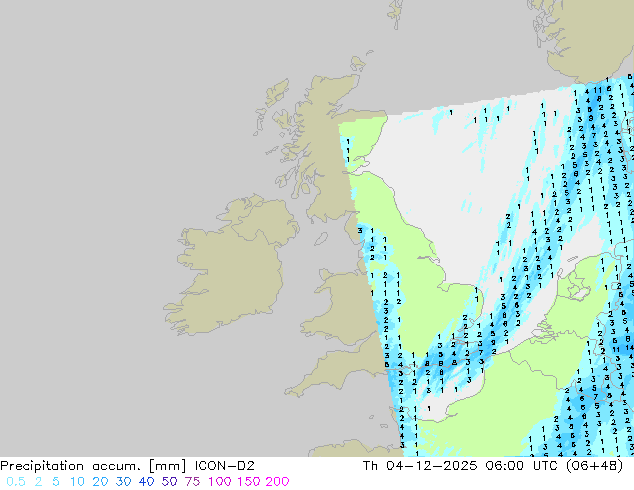The height and width of the screenshot is (490, 634).
Task: Select the 50 legend value
Action: coord(169,482)
